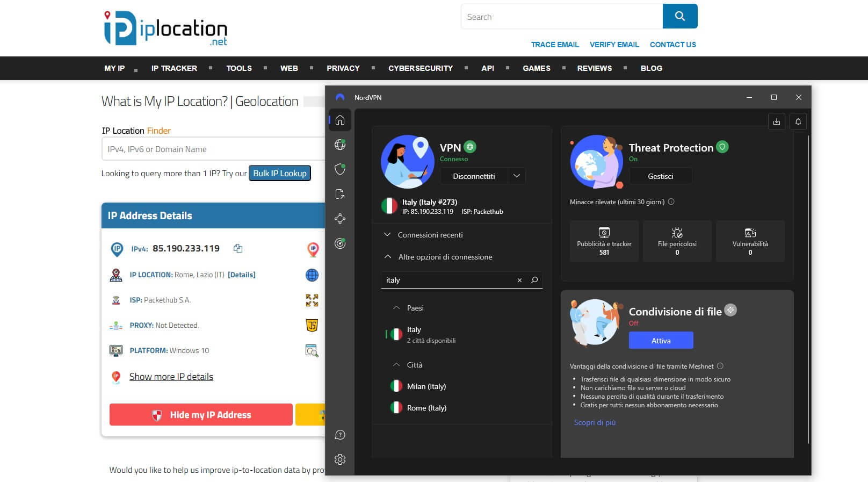
Task: Focus the website Search input field
Action: pyautogui.click(x=562, y=16)
